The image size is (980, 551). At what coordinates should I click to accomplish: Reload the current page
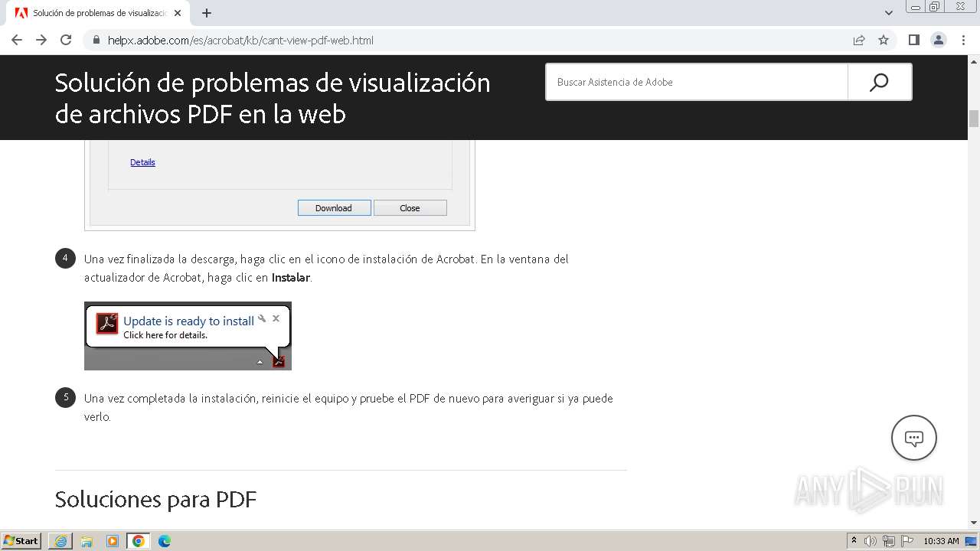[x=66, y=40]
